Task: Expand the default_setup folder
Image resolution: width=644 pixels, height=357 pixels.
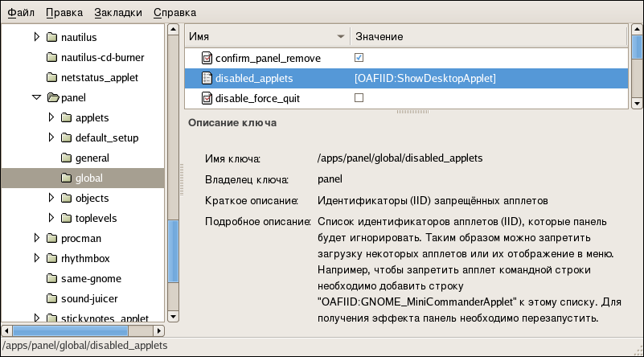Action: (51, 138)
